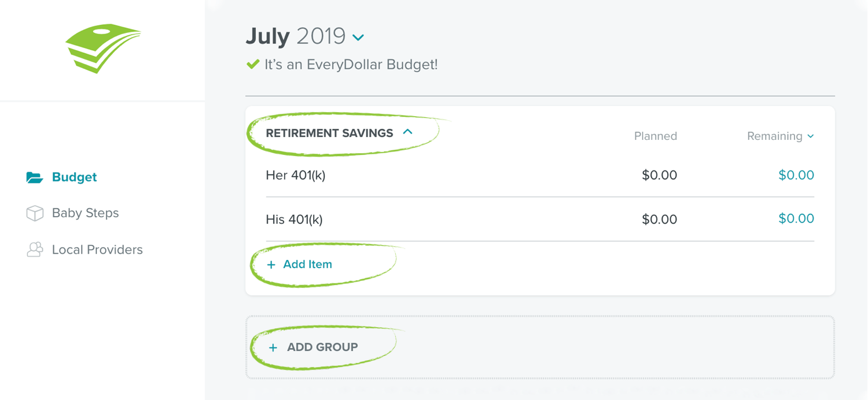Collapse the Retirement Savings group chevron
This screenshot has height=400, width=868.
[407, 132]
